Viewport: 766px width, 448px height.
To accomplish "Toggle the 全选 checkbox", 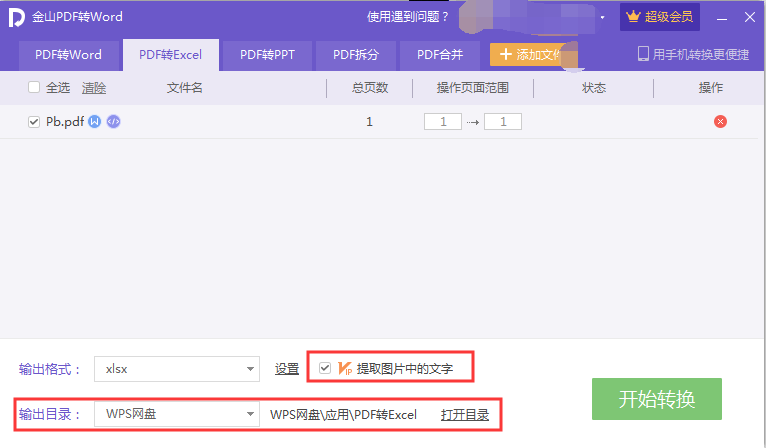I will tap(34, 87).
